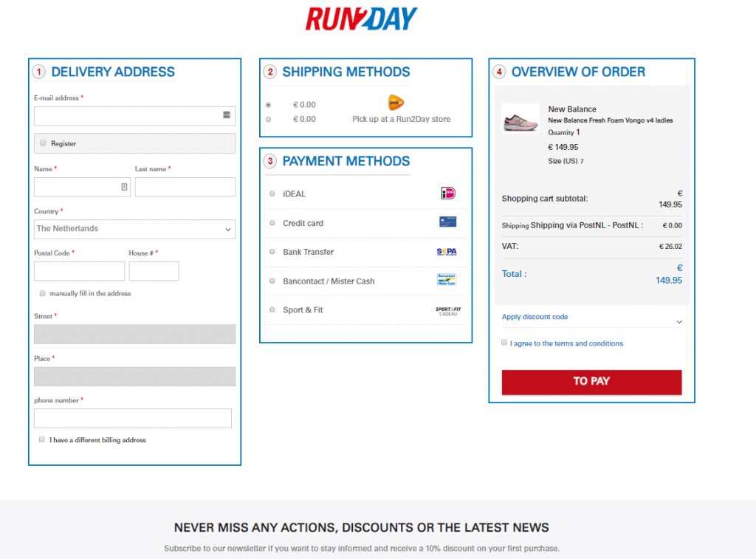Click the iDEAL label text

pyautogui.click(x=294, y=194)
